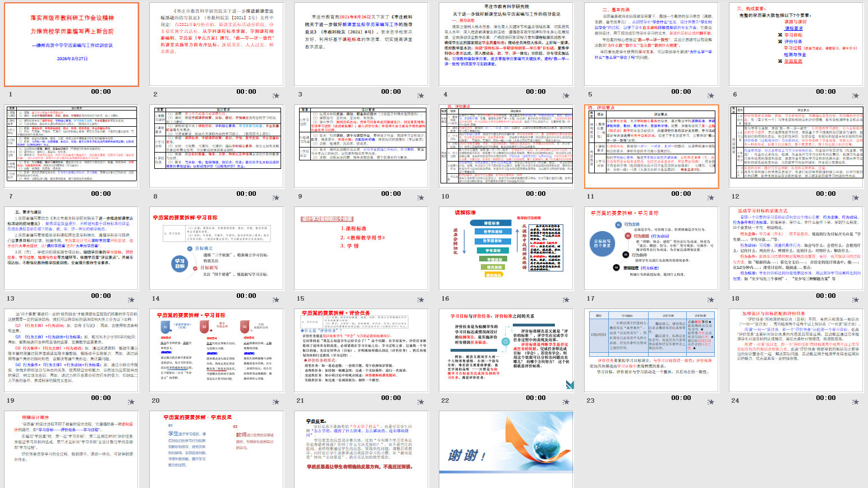The height and width of the screenshot is (488, 868).
Task: Click the star icon beneath slide 22
Action: pos(566,402)
